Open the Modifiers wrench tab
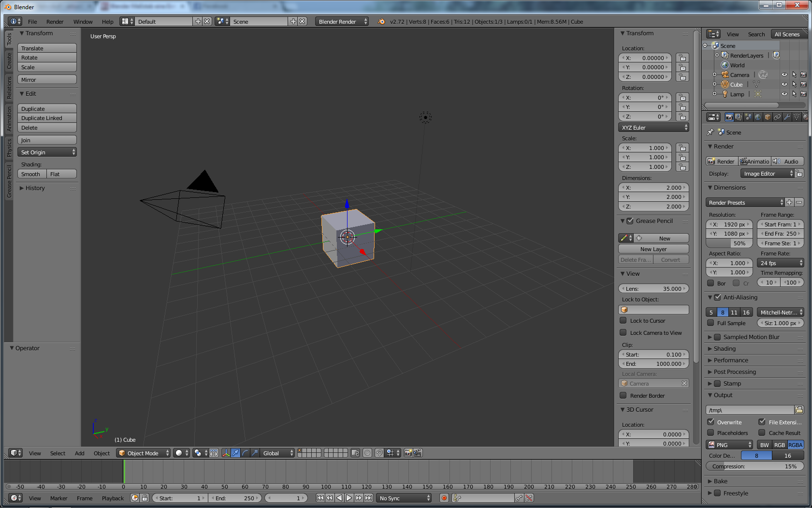Screen dimensions: 812x508 tap(787, 117)
